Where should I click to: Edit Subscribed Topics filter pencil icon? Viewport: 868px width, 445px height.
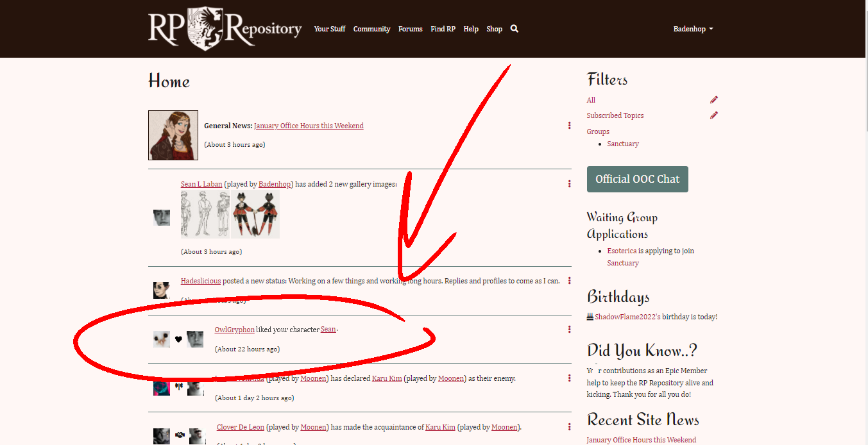click(x=714, y=115)
